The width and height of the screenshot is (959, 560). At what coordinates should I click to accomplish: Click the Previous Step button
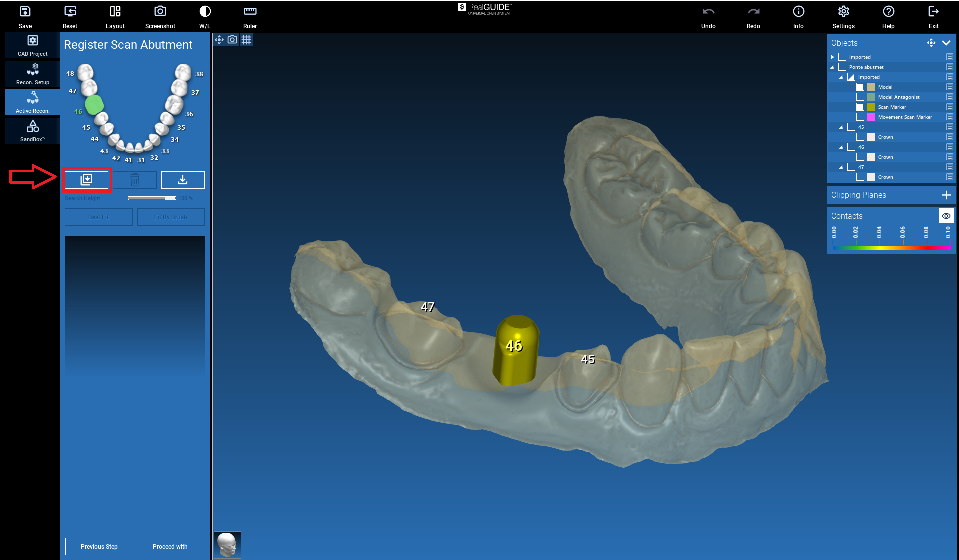99,546
